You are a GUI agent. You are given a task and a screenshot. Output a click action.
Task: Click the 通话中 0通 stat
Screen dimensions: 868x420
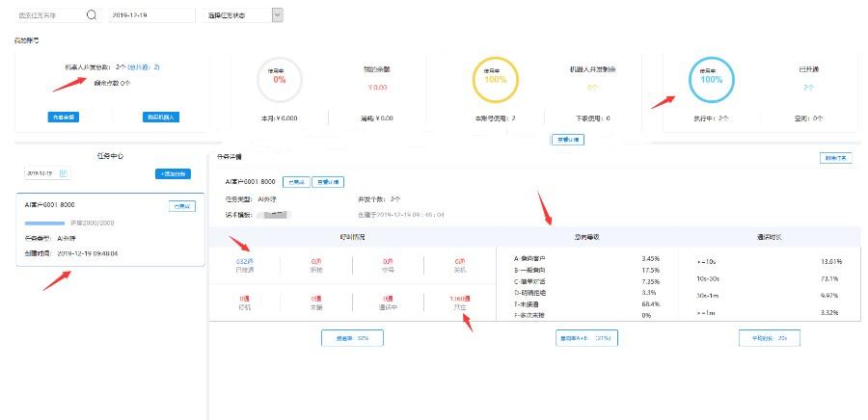click(388, 302)
